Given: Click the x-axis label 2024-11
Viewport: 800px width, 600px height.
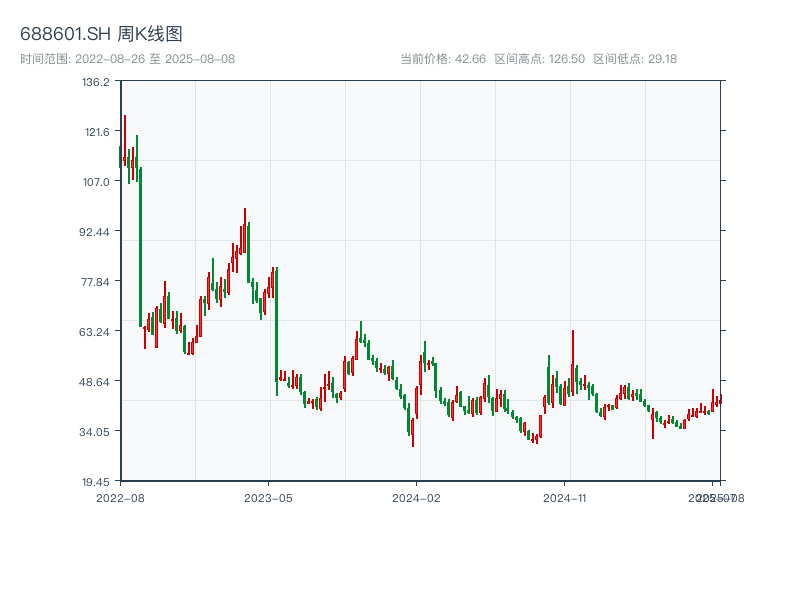Looking at the screenshot, I should pyautogui.click(x=564, y=498).
